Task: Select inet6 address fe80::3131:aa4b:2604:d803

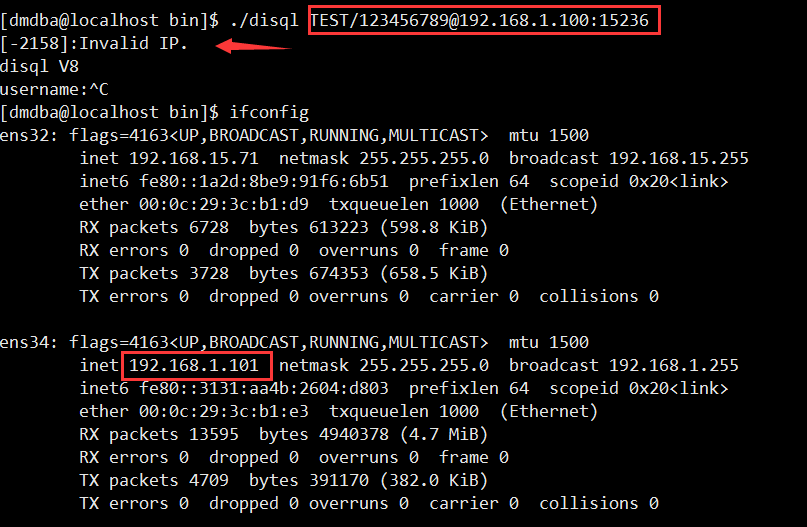Action: (264, 389)
